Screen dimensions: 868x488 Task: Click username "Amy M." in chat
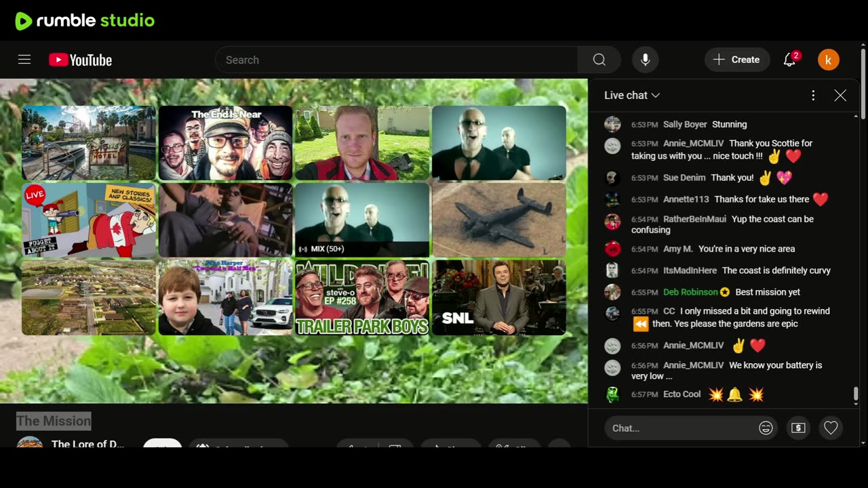(x=678, y=249)
